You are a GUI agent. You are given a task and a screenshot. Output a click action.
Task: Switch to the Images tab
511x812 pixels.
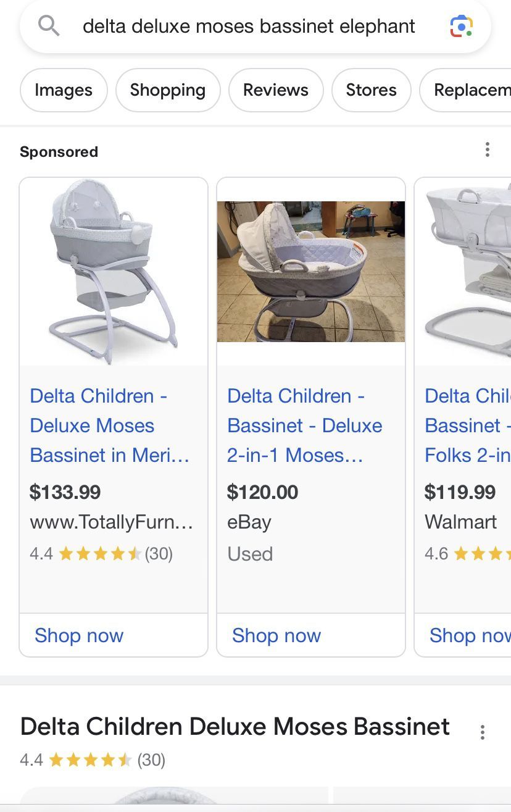(63, 90)
